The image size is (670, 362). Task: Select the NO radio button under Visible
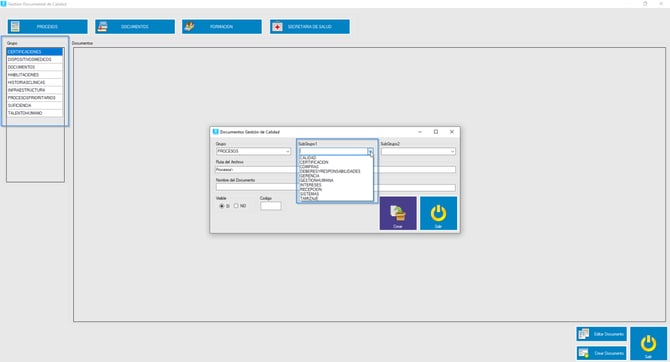(236, 206)
